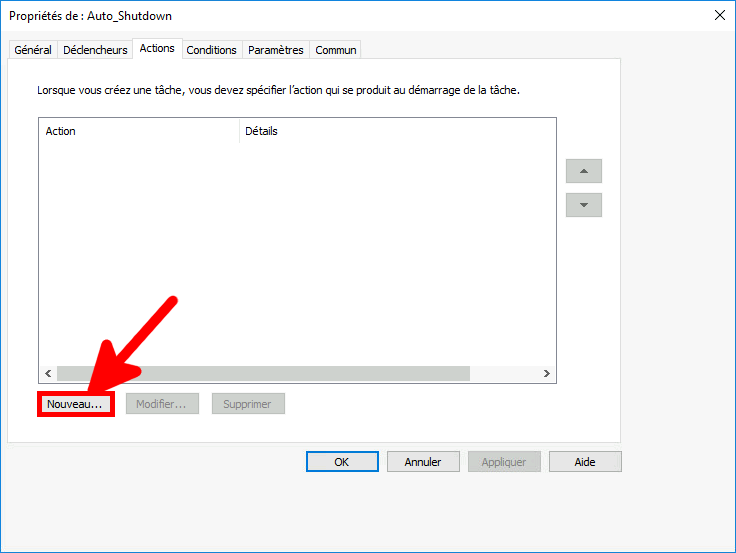Screen dimensions: 736x553
Task: Click the Détails column header
Action: [x=397, y=131]
